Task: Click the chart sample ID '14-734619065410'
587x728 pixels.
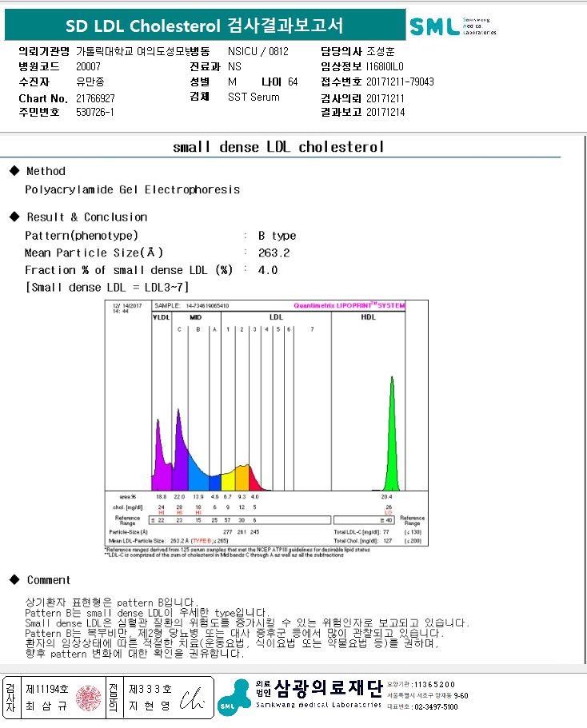Action: [207, 305]
